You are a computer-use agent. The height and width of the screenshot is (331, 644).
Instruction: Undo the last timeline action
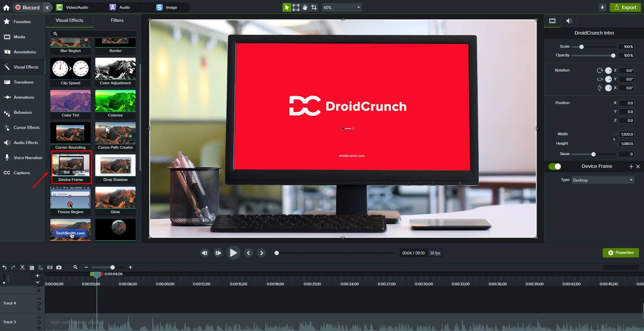4,268
